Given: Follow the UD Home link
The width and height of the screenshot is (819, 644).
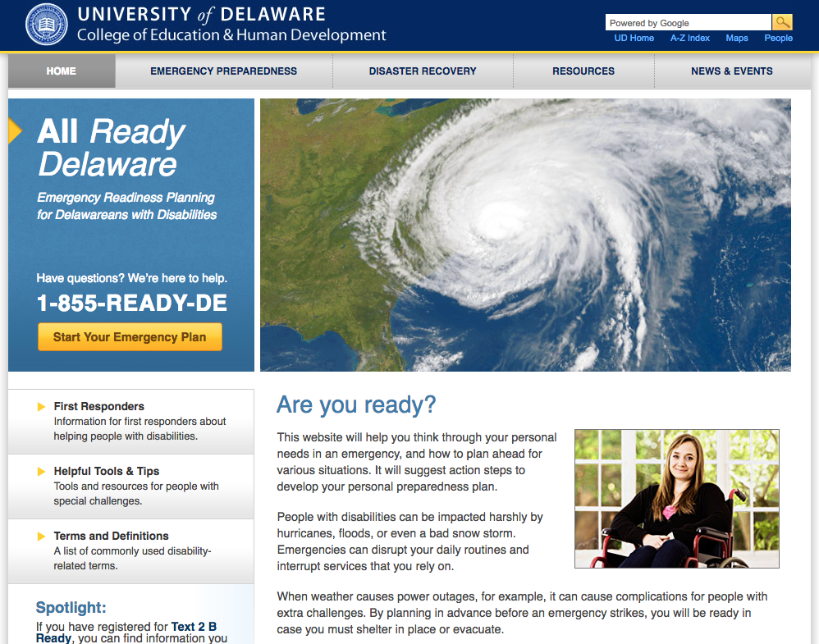Looking at the screenshot, I should 634,38.
